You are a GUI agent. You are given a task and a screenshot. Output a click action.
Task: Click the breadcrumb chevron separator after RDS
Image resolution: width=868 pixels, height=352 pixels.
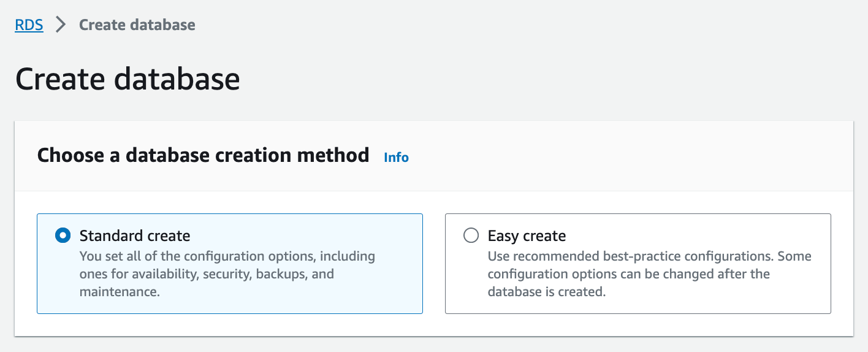tap(61, 25)
